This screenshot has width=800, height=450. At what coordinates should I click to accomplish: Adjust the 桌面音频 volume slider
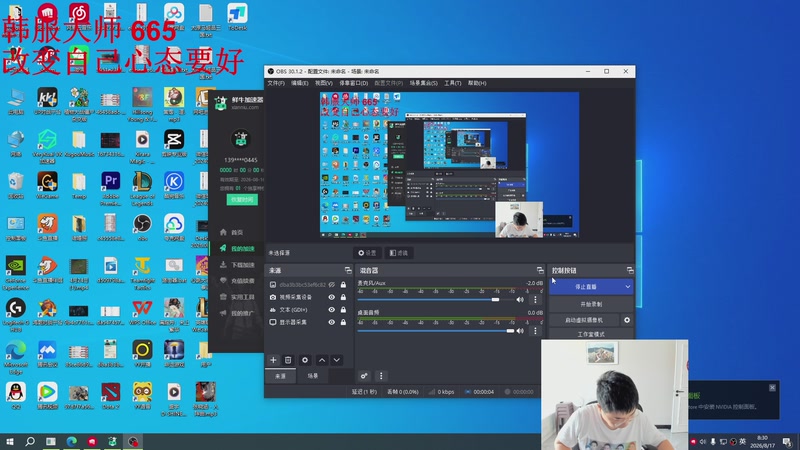tap(510, 331)
